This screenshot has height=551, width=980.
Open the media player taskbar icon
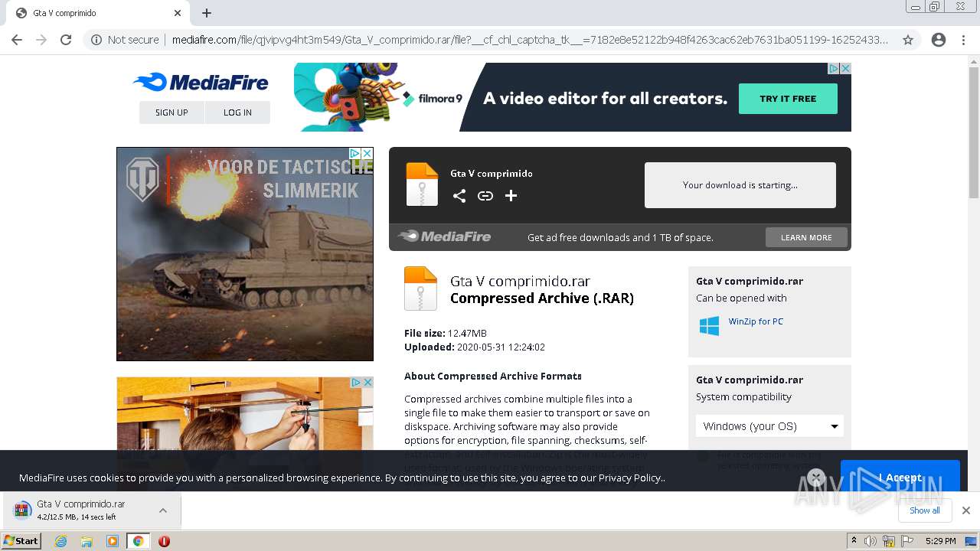[x=113, y=541]
